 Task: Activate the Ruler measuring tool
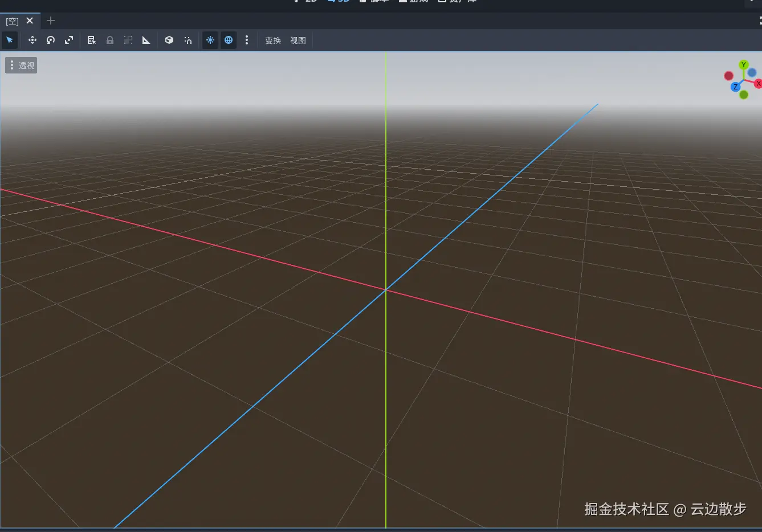click(x=146, y=40)
